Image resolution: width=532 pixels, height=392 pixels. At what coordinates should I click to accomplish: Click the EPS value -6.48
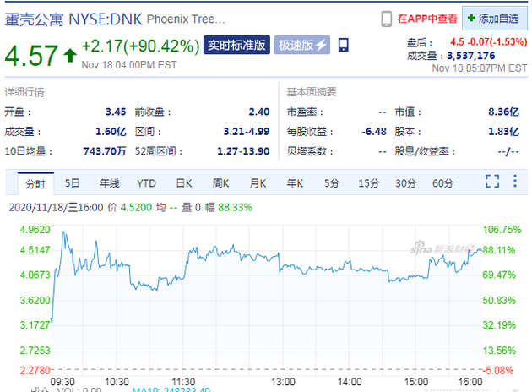[374, 131]
